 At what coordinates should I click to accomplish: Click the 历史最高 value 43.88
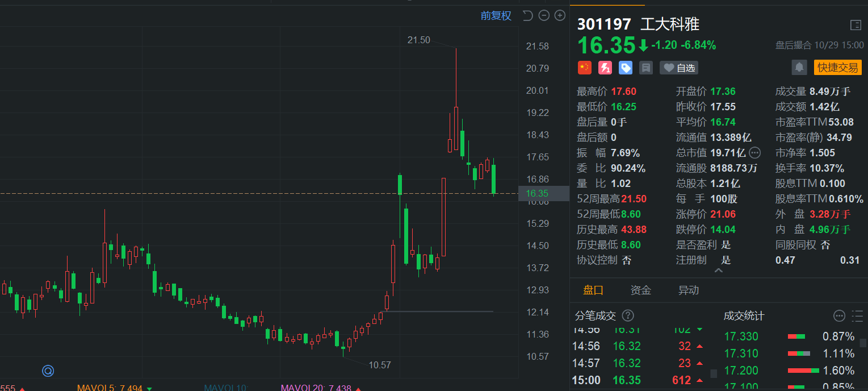click(x=634, y=230)
